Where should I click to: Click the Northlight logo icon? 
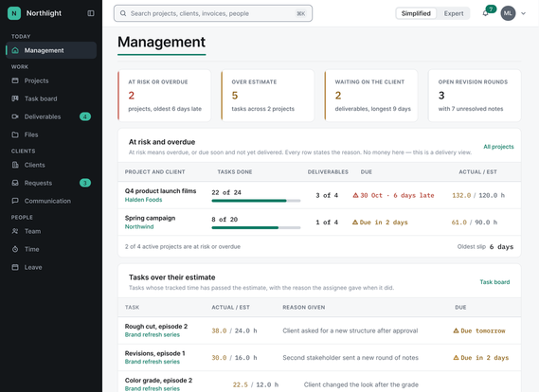14,13
